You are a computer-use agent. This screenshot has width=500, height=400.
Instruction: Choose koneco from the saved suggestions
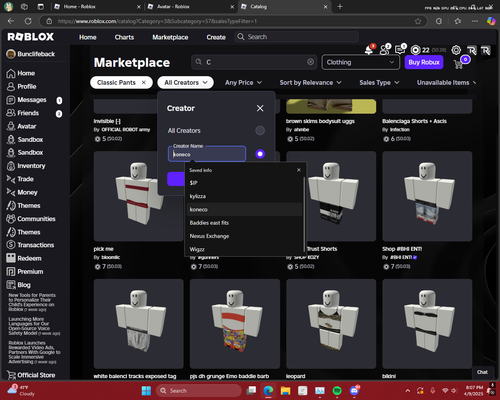[245, 209]
